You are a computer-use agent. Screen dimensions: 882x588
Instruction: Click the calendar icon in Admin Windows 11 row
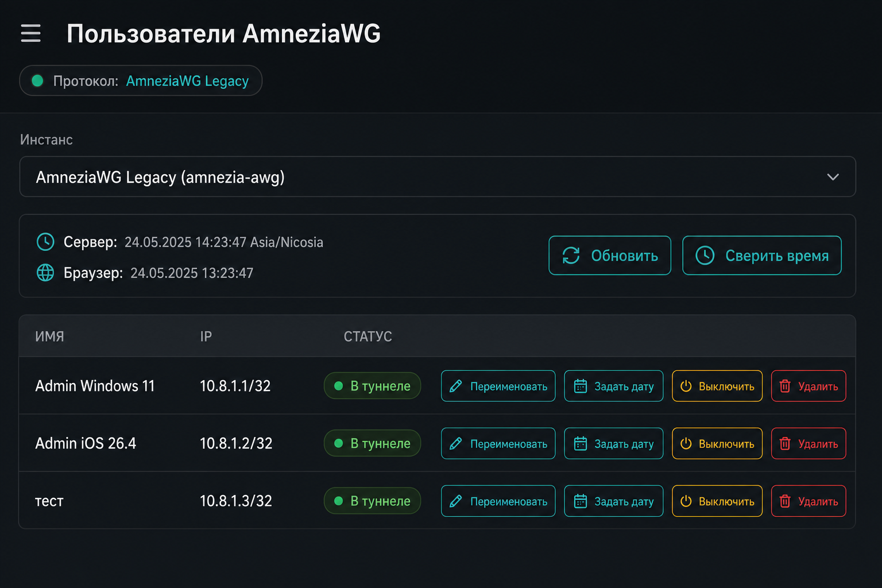point(581,386)
